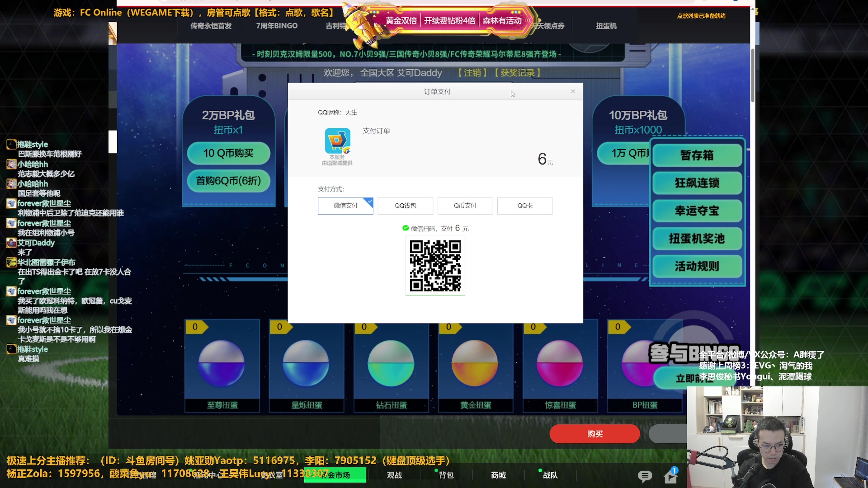The width and height of the screenshot is (868, 488).
Task: Click 森林有活动 banner segment
Action: pyautogui.click(x=502, y=21)
